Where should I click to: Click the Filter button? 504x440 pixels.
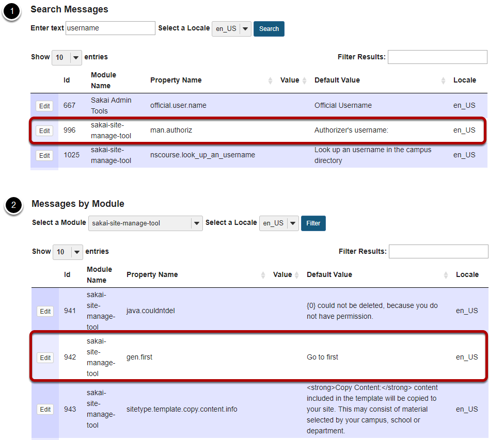(x=313, y=223)
